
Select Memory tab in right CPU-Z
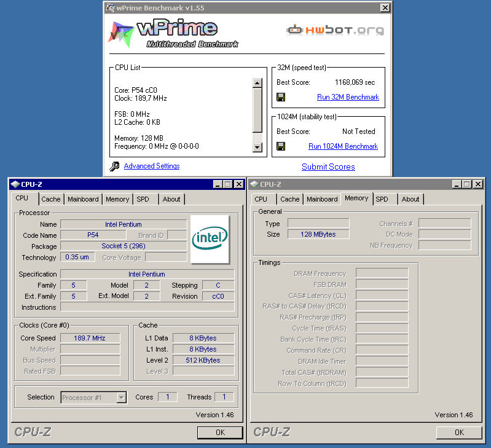[x=356, y=198]
